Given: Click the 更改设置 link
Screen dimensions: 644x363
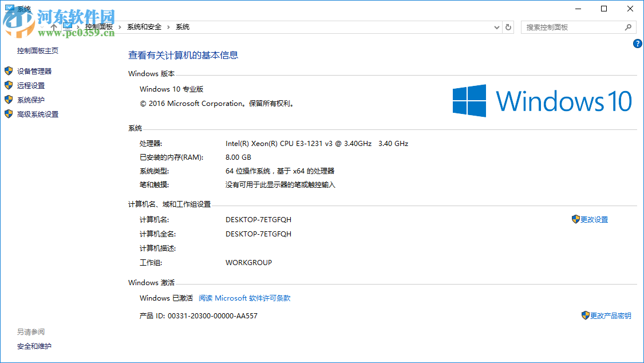Looking at the screenshot, I should pyautogui.click(x=594, y=219).
